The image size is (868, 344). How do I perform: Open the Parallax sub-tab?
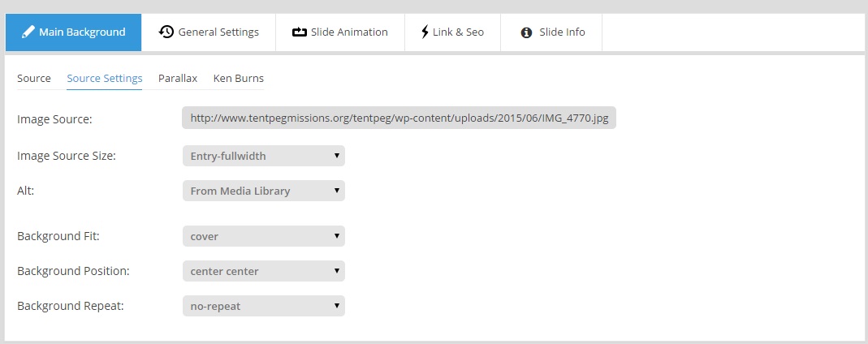178,79
